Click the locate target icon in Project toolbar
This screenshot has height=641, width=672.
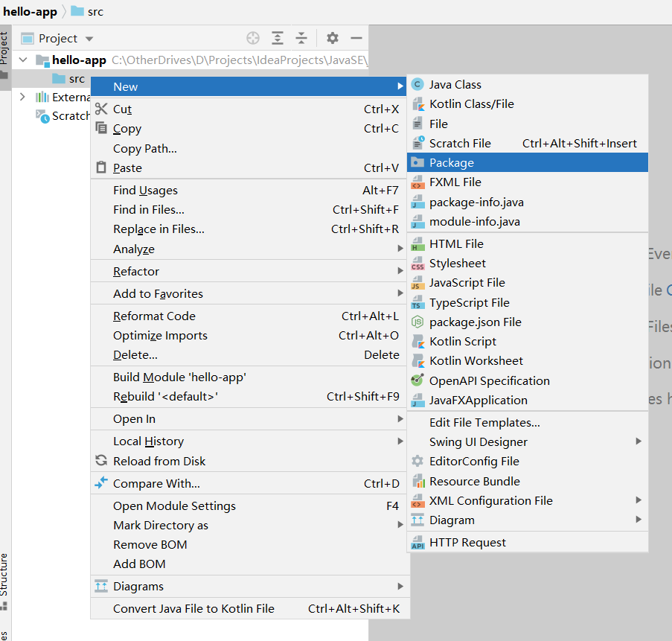[x=253, y=38]
